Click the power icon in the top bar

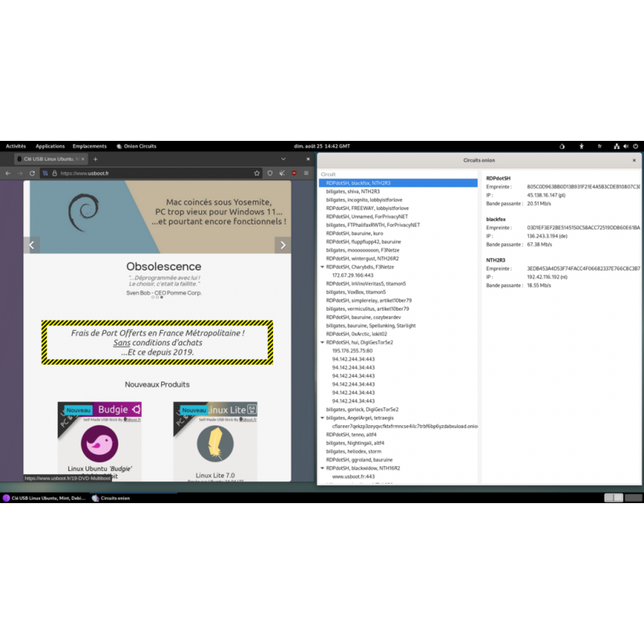coord(636,147)
